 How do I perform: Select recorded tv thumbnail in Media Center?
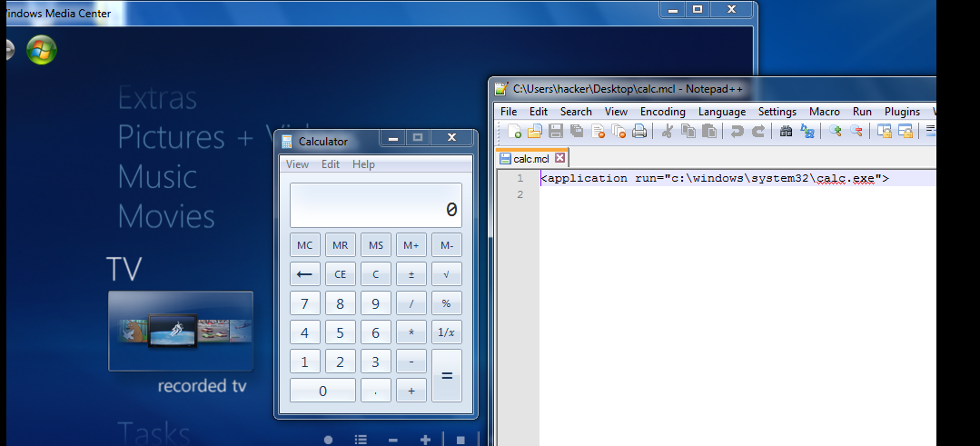181,331
